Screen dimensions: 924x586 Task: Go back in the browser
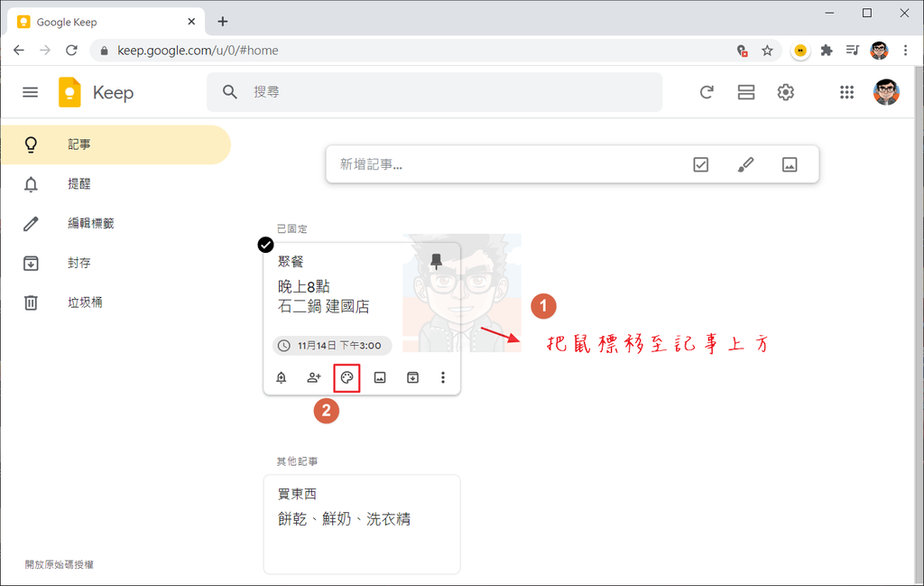coord(19,50)
